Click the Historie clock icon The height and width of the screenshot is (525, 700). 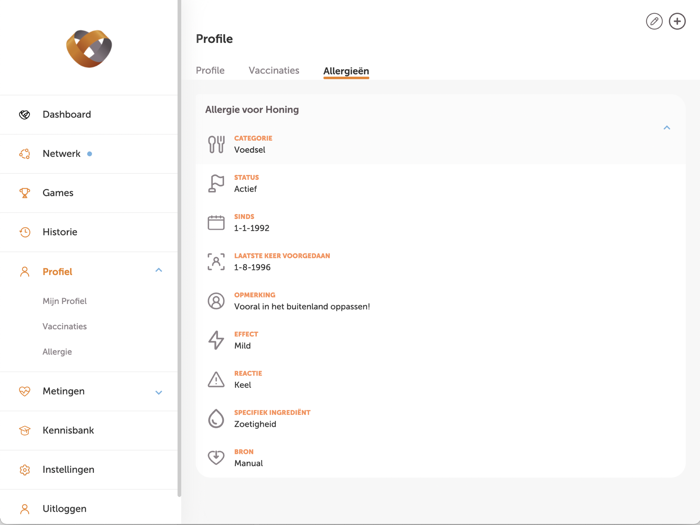pos(25,232)
